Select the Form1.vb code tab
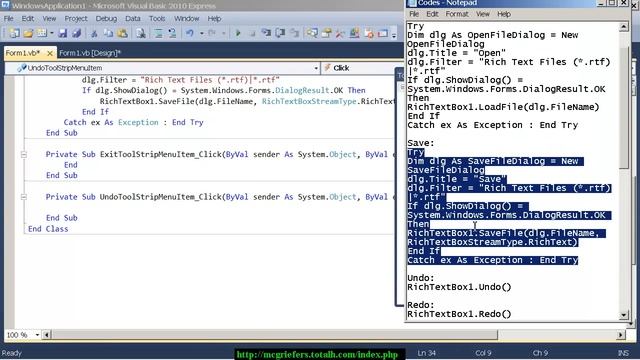 pyautogui.click(x=23, y=53)
